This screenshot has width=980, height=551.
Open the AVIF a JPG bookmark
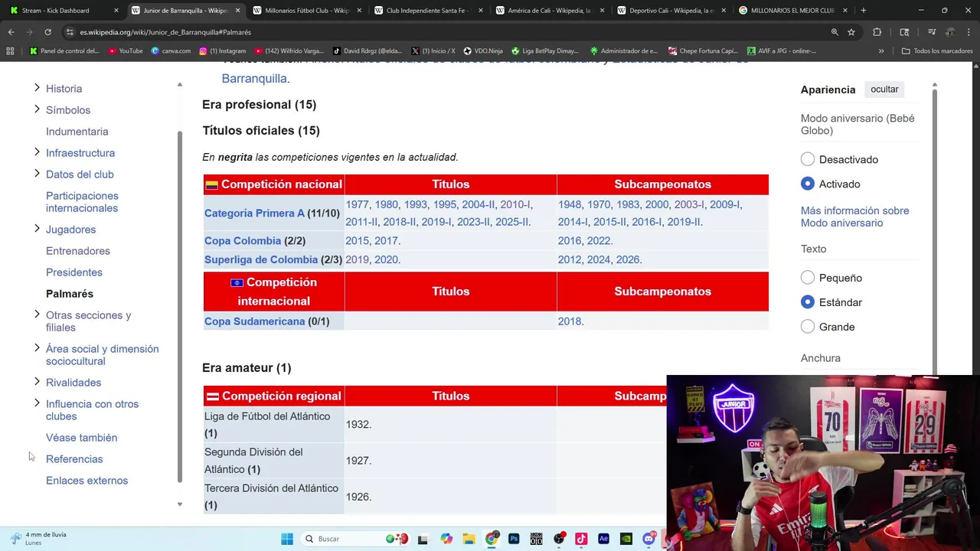(781, 51)
